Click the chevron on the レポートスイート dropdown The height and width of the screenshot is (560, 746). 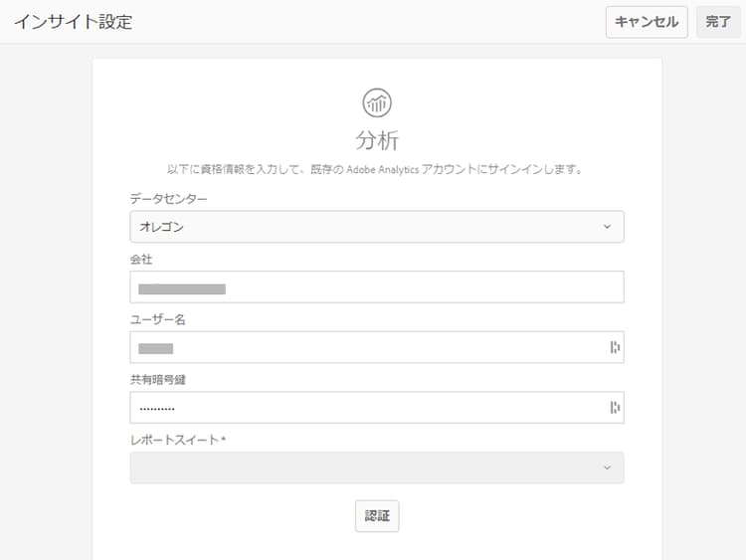pos(607,467)
